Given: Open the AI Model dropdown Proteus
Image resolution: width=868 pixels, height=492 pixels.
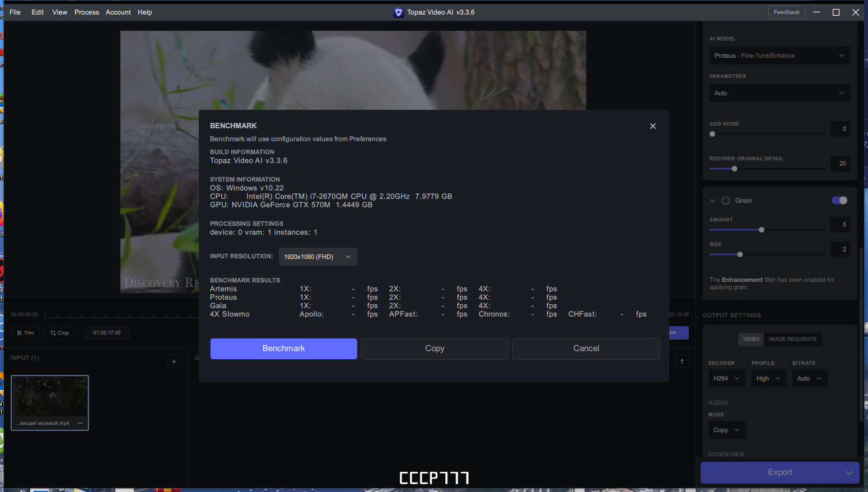Looking at the screenshot, I should 779,55.
